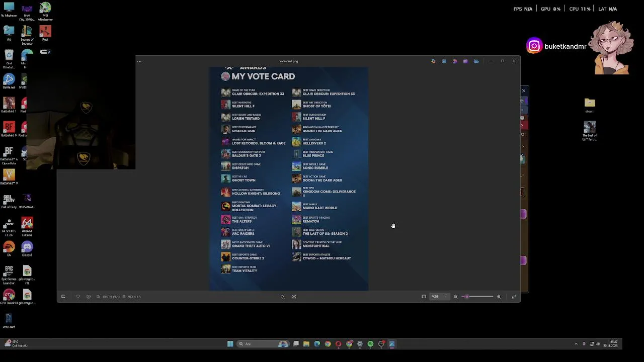
Task: Show hidden system tray icons
Action: click(x=576, y=344)
